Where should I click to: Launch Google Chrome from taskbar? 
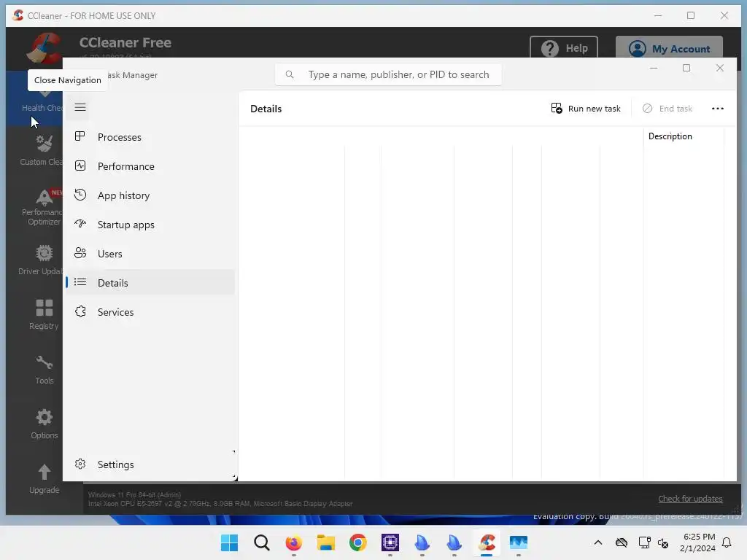pos(357,542)
